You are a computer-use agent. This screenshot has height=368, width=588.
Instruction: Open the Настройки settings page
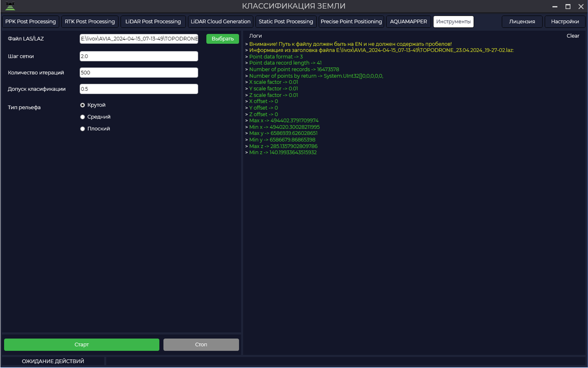565,22
